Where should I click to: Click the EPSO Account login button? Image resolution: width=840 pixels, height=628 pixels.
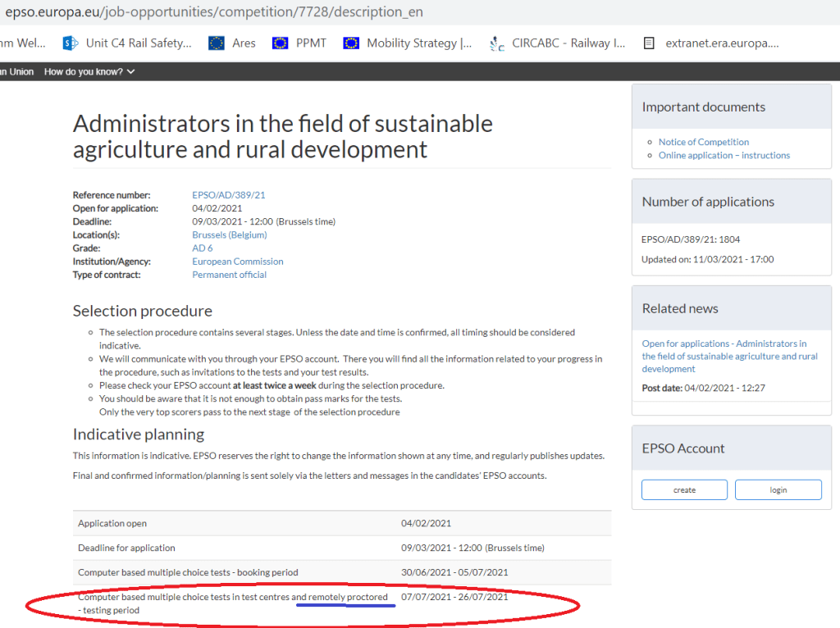point(778,490)
